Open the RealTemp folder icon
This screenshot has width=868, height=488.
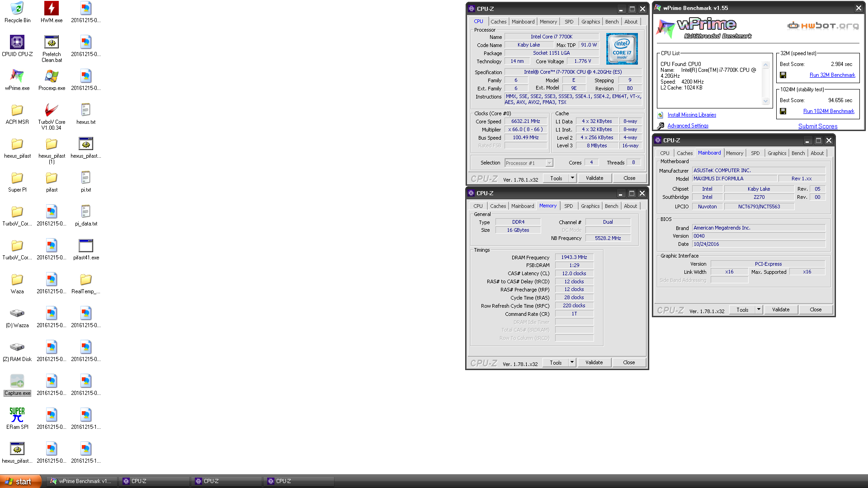tap(86, 283)
